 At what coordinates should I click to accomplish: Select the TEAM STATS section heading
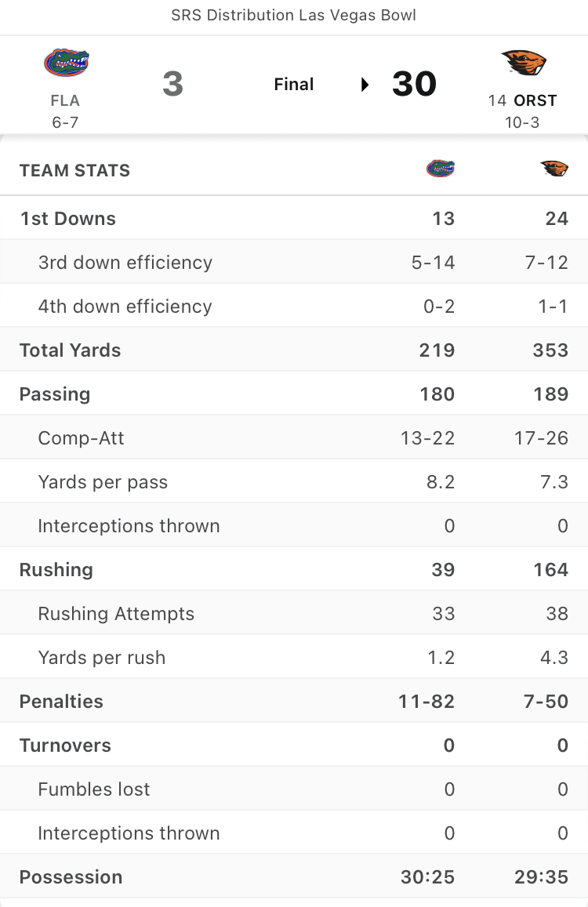(74, 171)
